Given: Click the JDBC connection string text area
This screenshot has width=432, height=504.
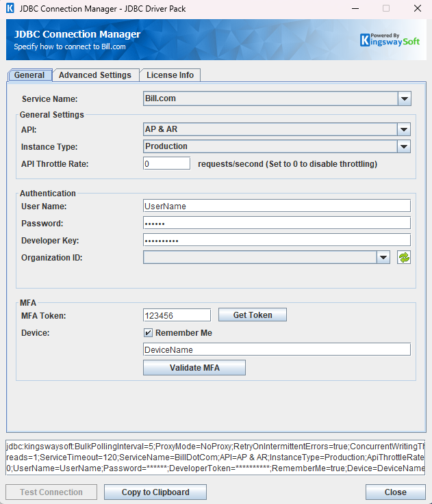Looking at the screenshot, I should point(216,457).
